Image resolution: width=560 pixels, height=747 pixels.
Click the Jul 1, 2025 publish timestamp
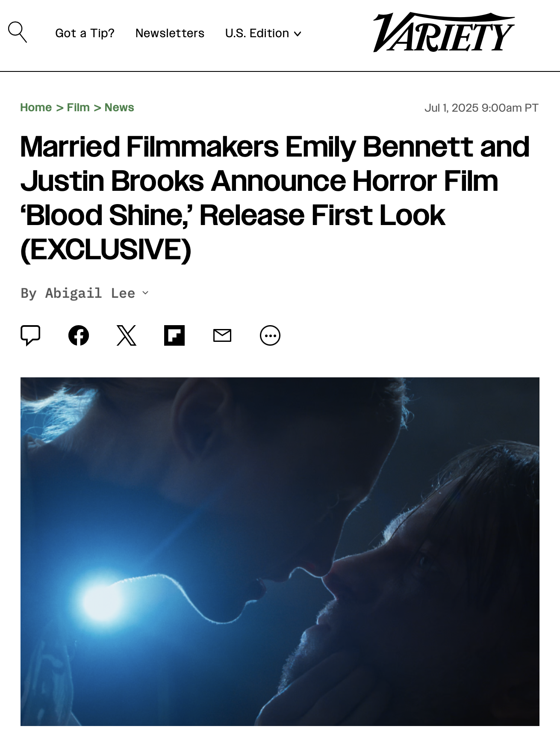481,108
